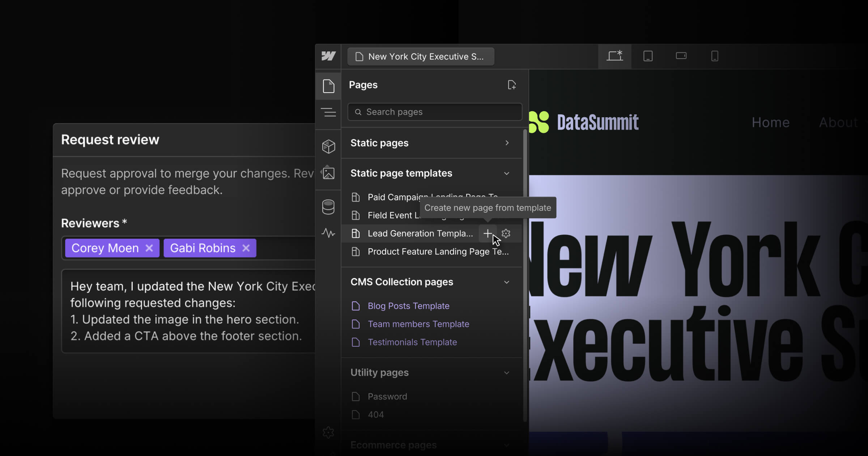Open the Components cube icon
The image size is (868, 456).
[x=328, y=147]
